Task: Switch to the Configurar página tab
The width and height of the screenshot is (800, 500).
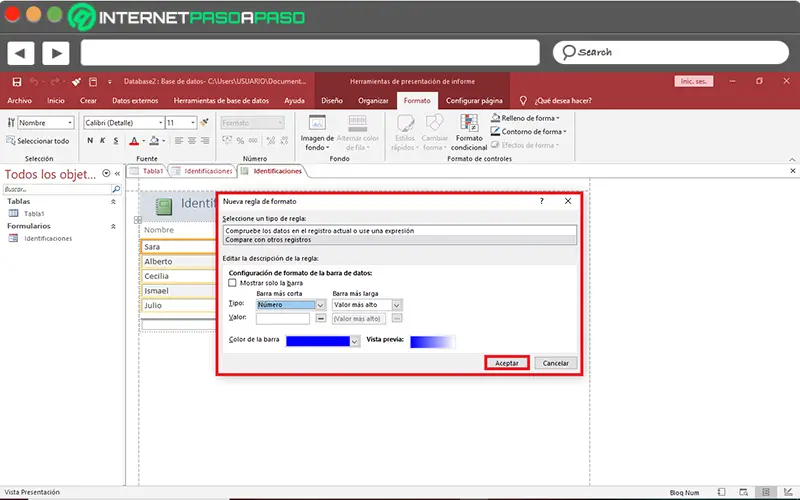Action: (474, 101)
